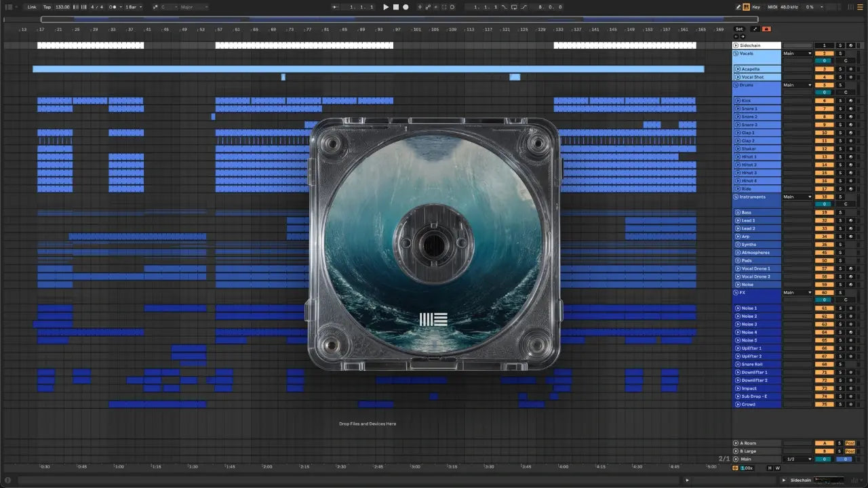Collapse the Drums group track
The height and width of the screenshot is (488, 868).
tap(737, 85)
